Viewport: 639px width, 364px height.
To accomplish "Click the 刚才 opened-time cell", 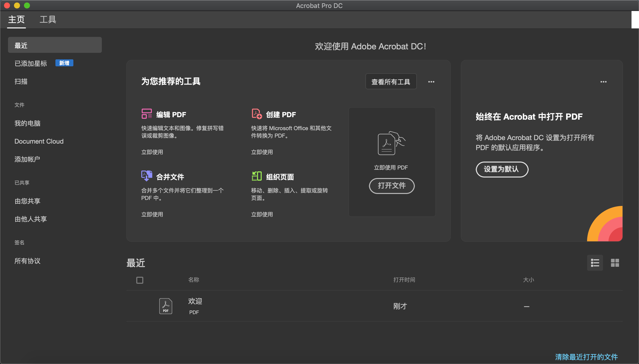I will tap(400, 306).
